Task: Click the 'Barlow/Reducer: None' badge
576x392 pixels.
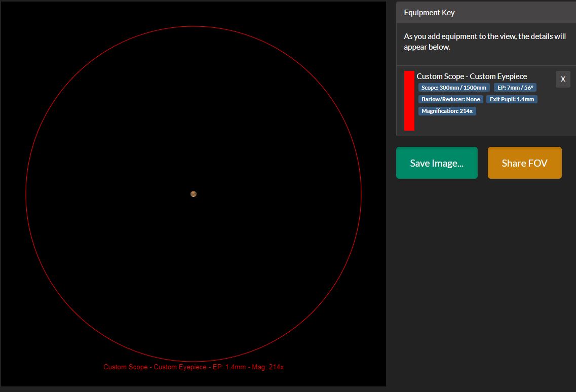Action: 451,99
